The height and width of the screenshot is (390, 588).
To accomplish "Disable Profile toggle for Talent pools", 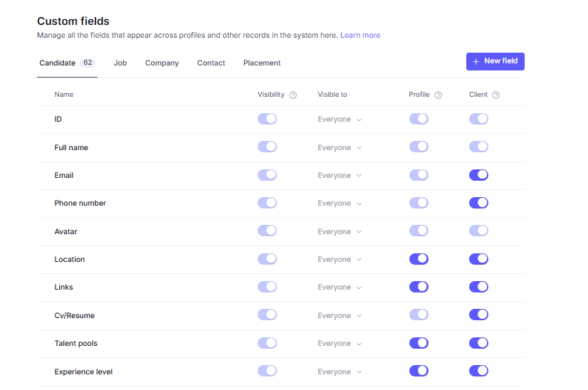I will [419, 343].
